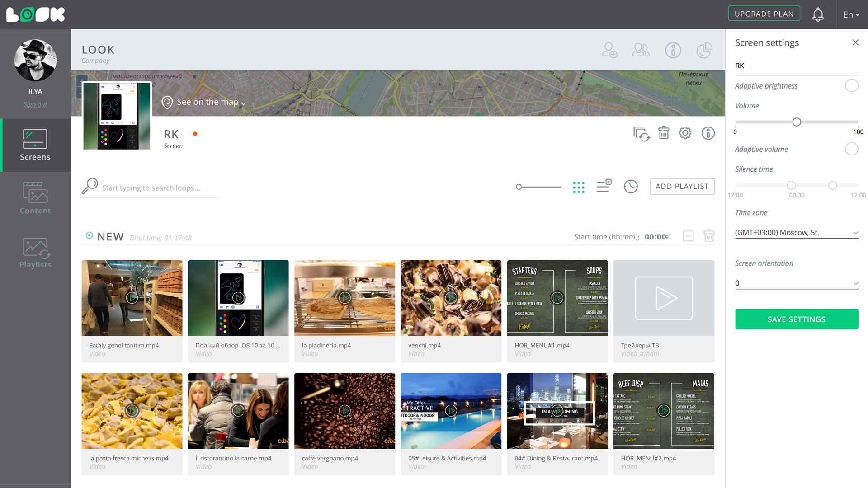The height and width of the screenshot is (488, 868).
Task: Expand See on the map
Action: point(207,103)
